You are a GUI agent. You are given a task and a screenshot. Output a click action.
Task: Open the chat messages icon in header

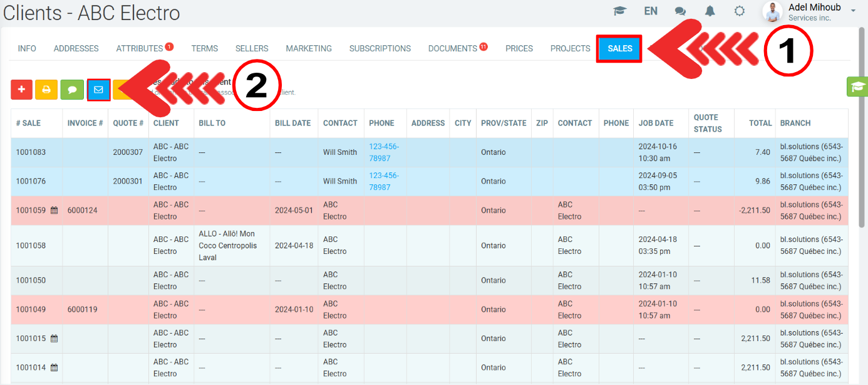point(680,11)
